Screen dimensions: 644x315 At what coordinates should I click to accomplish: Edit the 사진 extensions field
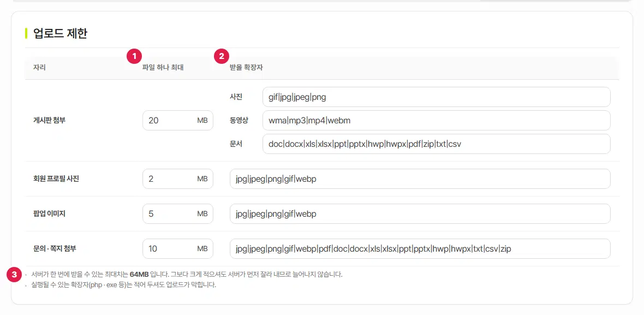[436, 97]
